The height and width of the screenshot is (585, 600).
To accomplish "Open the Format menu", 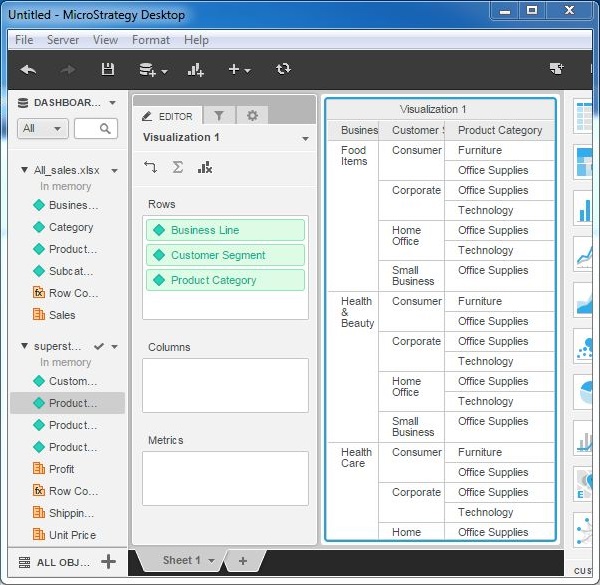I will pyautogui.click(x=150, y=40).
